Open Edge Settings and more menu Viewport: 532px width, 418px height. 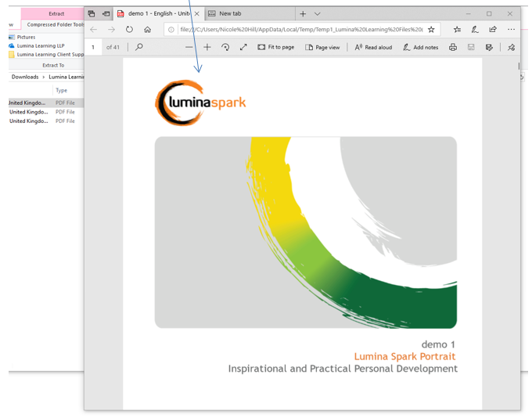(x=511, y=29)
